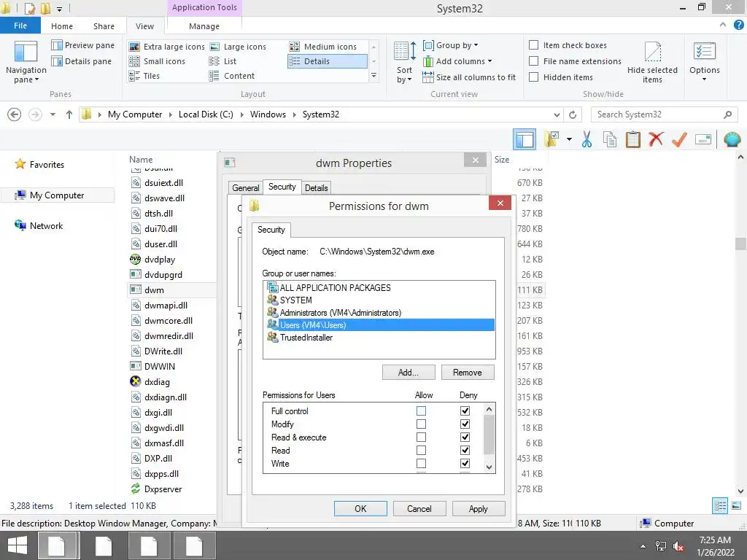The image size is (747, 560).
Task: Uncheck Deny for Read & execute
Action: tap(465, 437)
